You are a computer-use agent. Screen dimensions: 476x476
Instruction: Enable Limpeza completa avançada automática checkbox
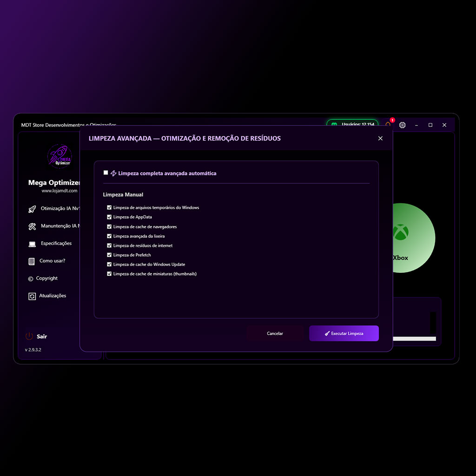point(106,173)
